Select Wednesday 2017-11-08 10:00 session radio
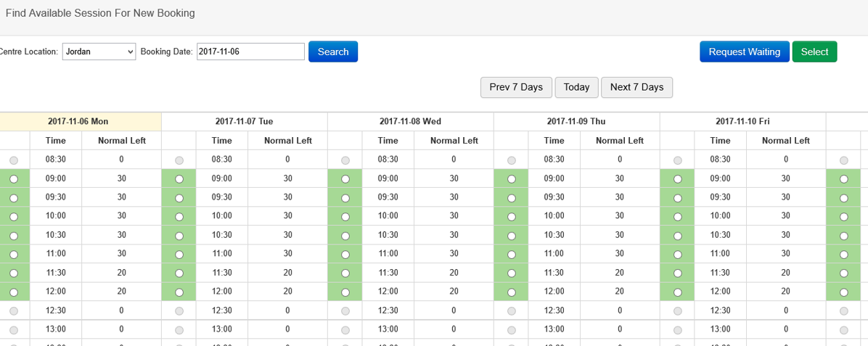Viewport: 868px width, 346px height. [345, 216]
